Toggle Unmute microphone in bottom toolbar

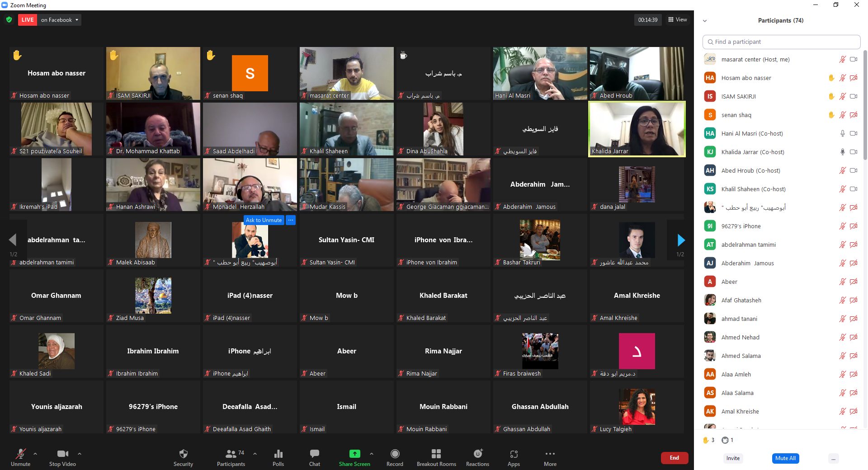20,454
